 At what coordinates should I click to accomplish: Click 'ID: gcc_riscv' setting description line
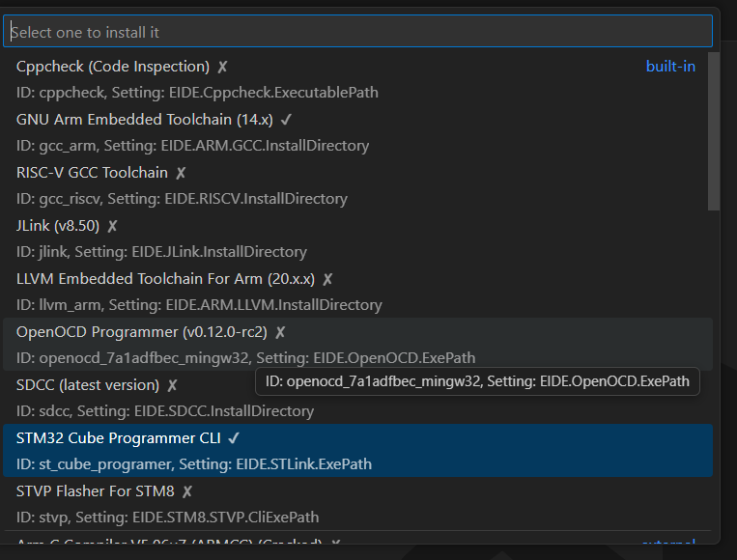click(182, 199)
